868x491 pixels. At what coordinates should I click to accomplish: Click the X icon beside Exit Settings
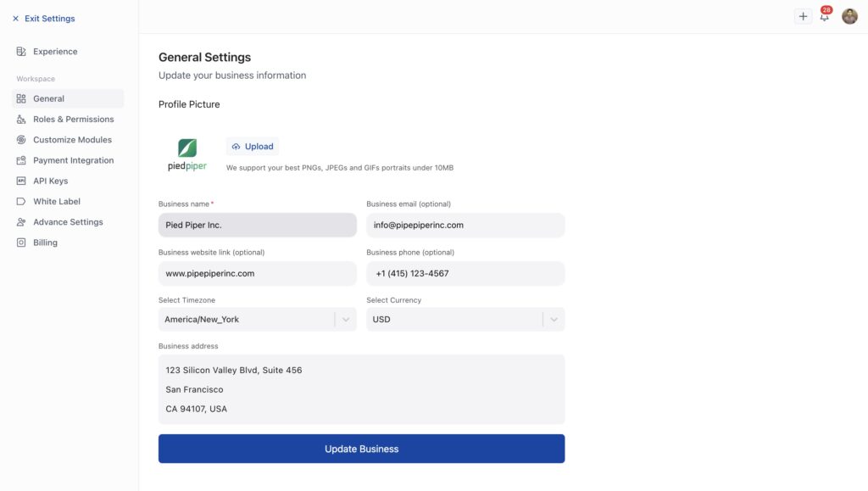15,19
